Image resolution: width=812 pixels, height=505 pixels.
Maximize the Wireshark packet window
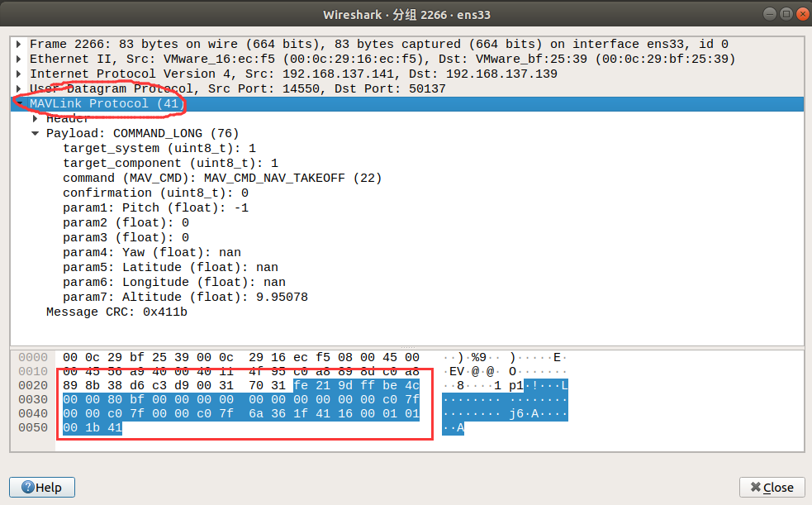tap(786, 14)
